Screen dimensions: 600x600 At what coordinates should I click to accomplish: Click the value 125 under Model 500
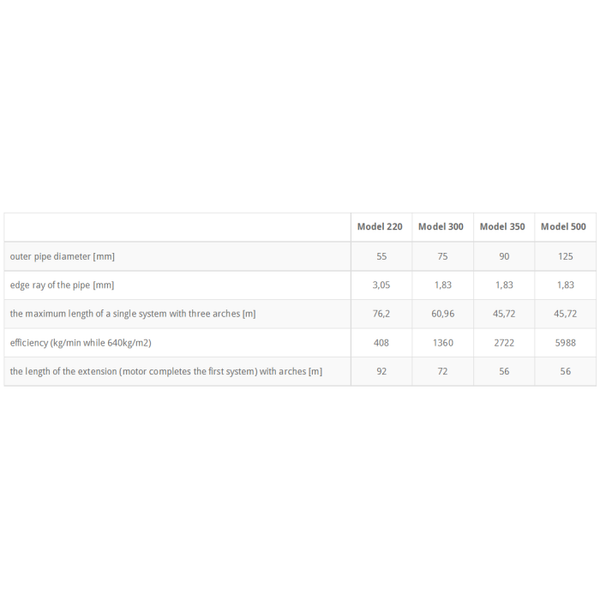[566, 256]
